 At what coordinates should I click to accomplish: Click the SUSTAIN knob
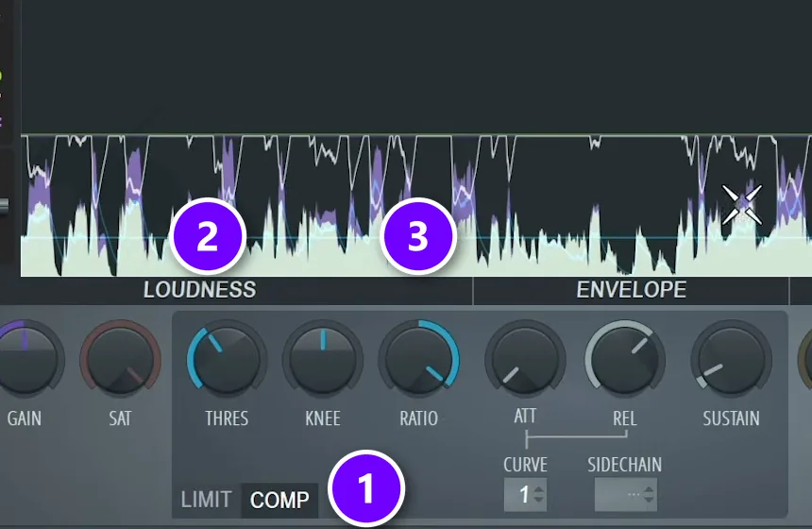pyautogui.click(x=731, y=360)
